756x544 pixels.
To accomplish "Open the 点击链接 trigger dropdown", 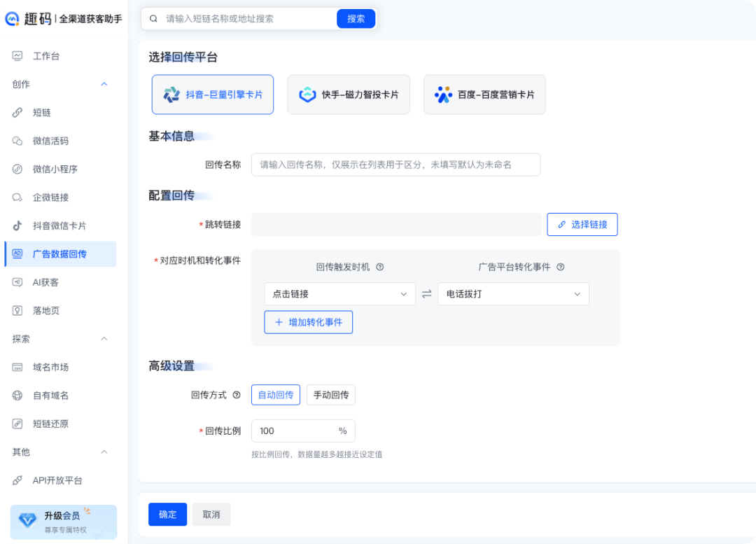I will [339, 293].
